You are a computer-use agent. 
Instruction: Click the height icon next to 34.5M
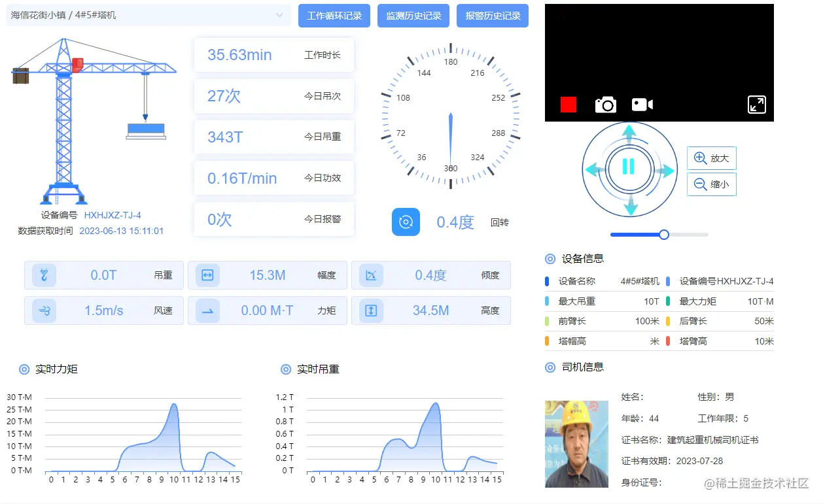coord(372,311)
